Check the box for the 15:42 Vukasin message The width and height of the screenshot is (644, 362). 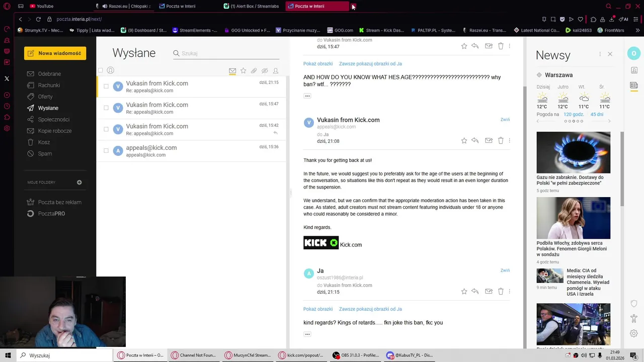click(106, 129)
